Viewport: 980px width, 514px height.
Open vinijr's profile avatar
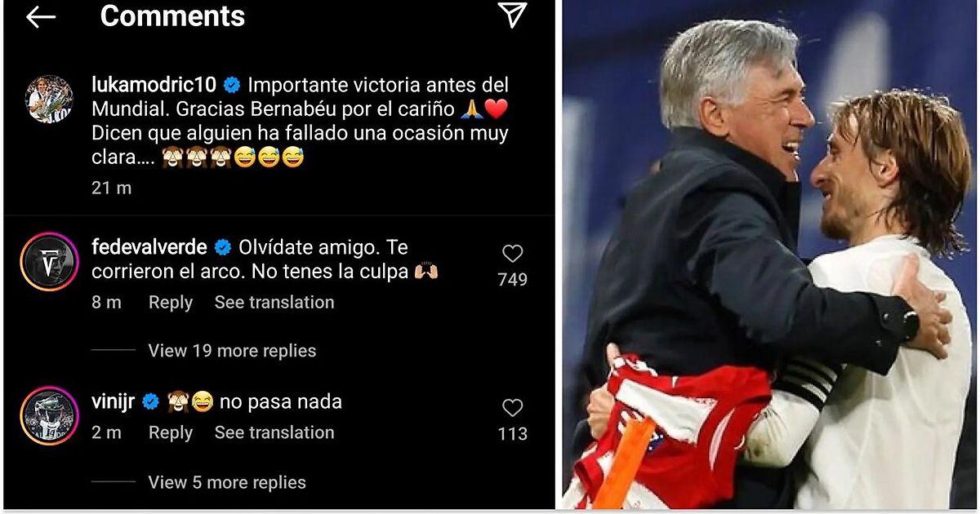point(48,416)
